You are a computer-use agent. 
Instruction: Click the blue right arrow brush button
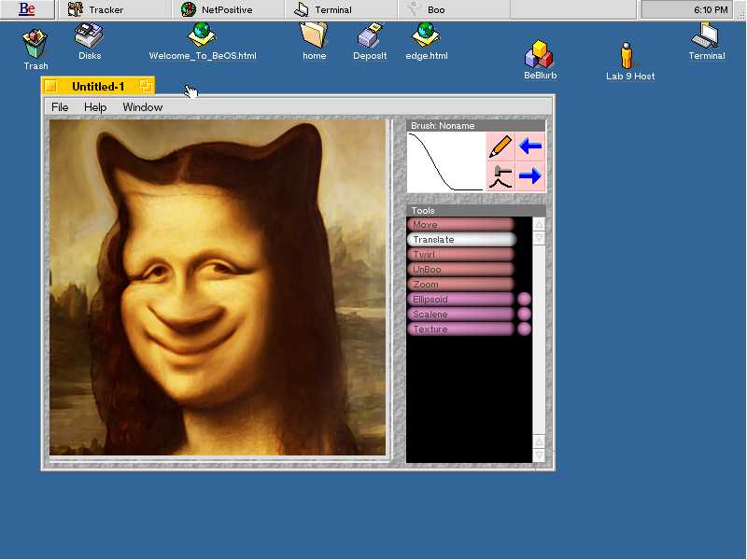point(530,176)
